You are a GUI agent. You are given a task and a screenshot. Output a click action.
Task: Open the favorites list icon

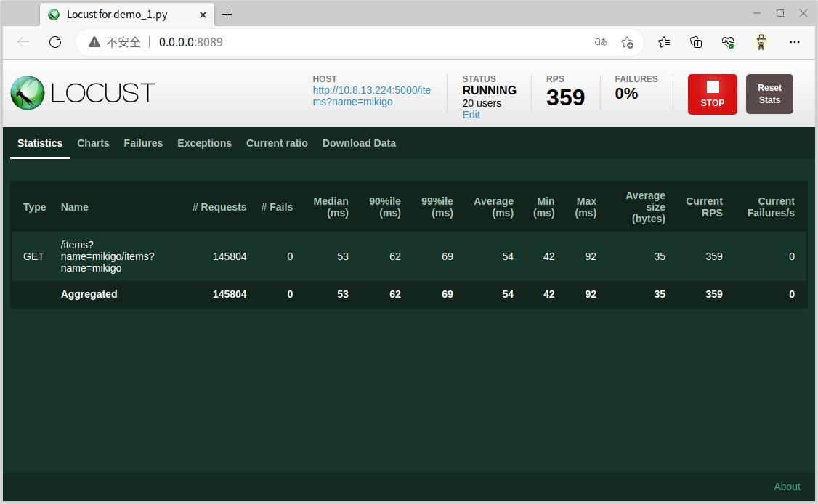[x=664, y=42]
